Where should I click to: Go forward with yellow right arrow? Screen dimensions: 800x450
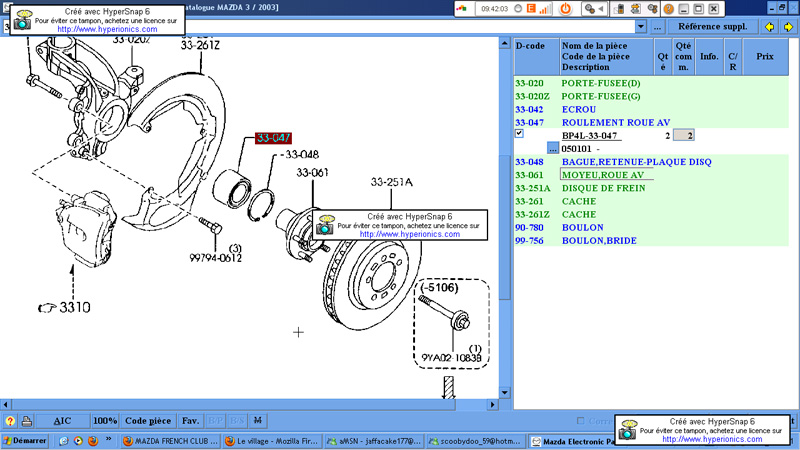(788, 27)
